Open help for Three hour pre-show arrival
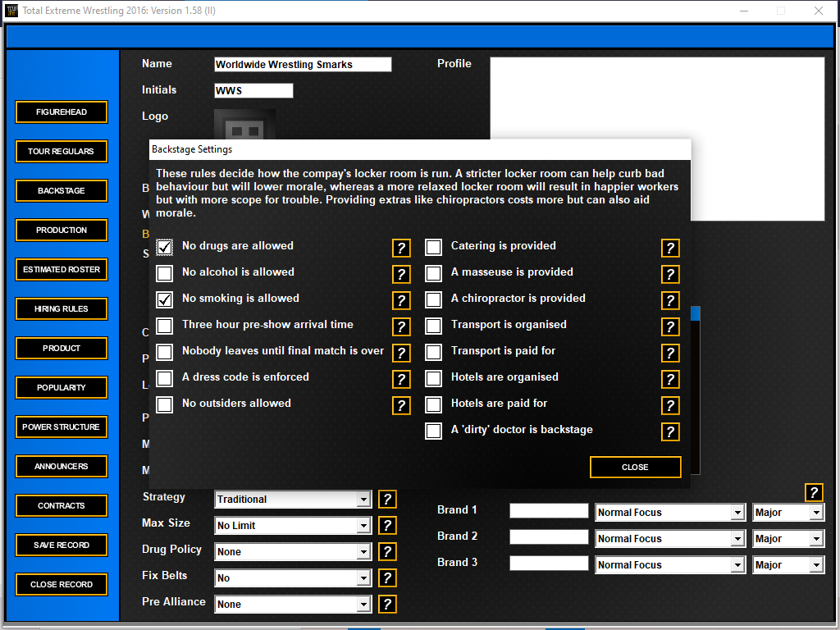Image resolution: width=840 pixels, height=630 pixels. point(401,326)
